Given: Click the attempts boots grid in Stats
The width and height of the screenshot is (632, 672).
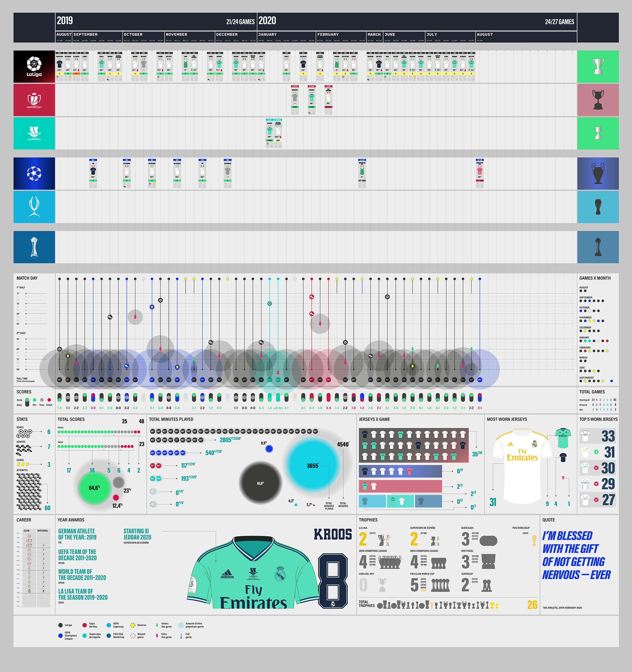Looking at the screenshot, I should tap(29, 491).
